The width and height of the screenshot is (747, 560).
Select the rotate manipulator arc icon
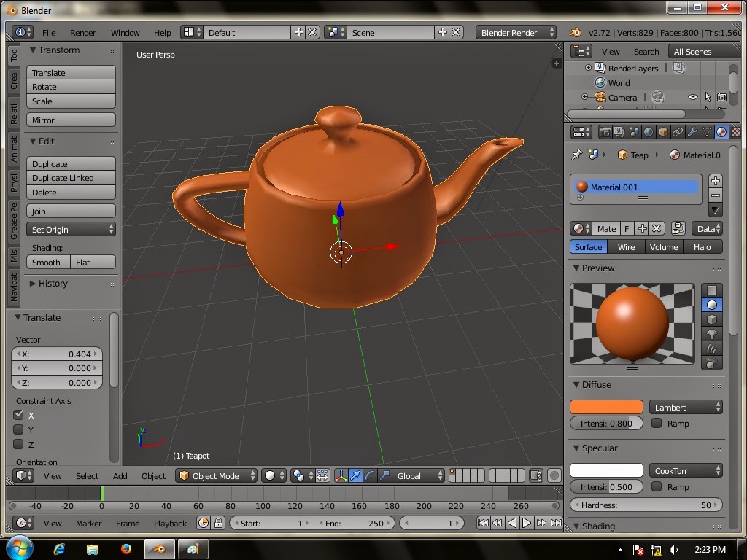coord(370,475)
